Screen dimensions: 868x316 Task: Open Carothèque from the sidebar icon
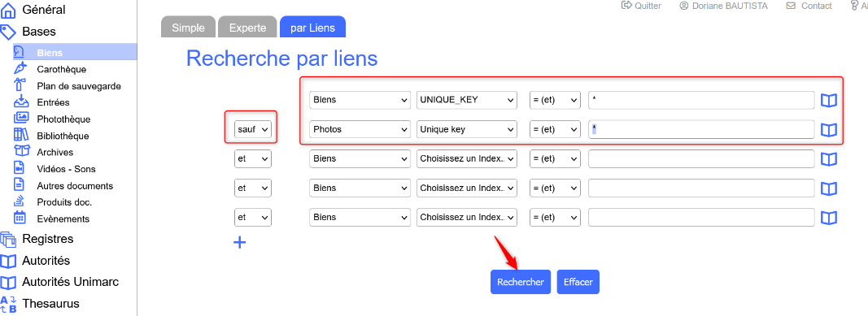(x=20, y=68)
